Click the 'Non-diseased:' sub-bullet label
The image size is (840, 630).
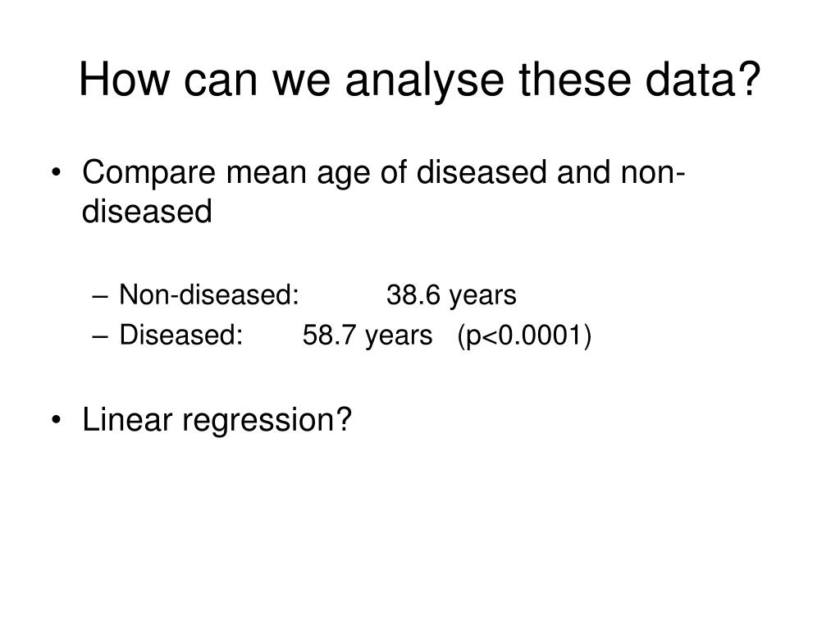209,294
